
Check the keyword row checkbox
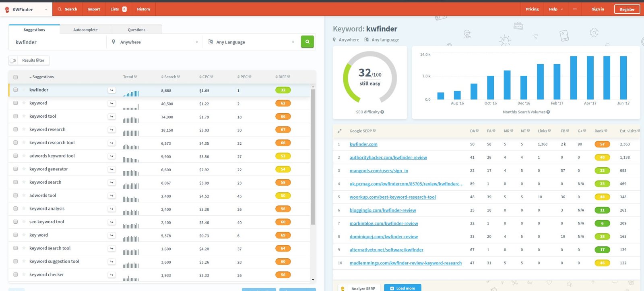click(16, 103)
